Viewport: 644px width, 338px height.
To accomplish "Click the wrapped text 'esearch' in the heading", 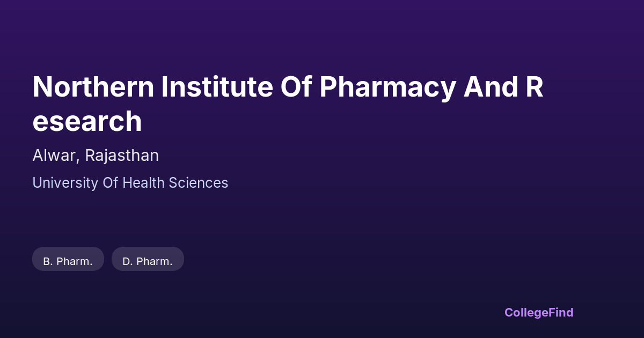I will pyautogui.click(x=87, y=121).
